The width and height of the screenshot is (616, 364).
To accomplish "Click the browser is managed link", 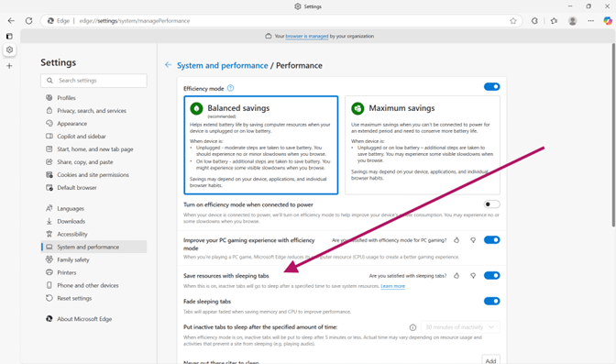I will 307,36.
